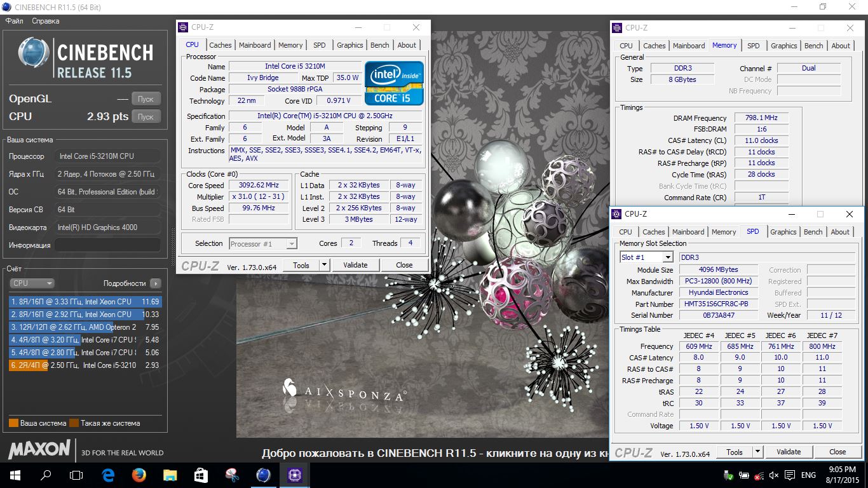Switch to the CPU-Z taskbar icon
868x488 pixels.
coord(294,475)
